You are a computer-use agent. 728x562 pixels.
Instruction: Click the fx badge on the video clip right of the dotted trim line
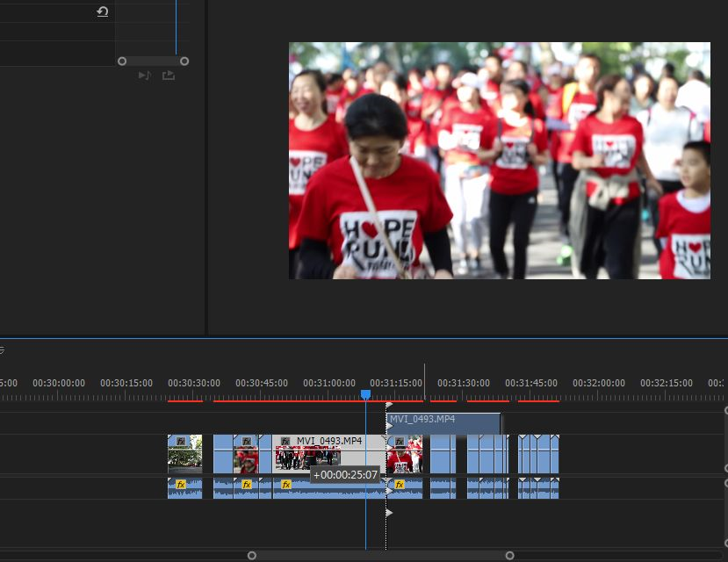coord(400,441)
